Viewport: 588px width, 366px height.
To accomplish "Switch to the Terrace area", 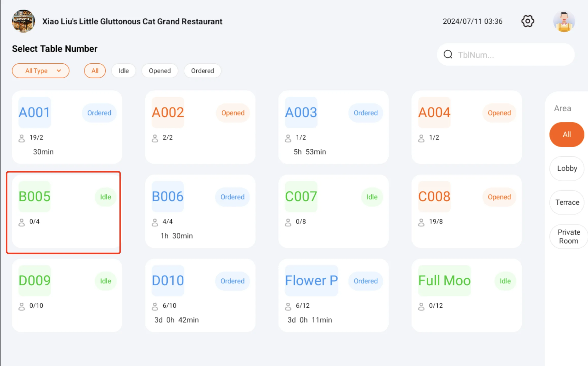I will [x=567, y=203].
